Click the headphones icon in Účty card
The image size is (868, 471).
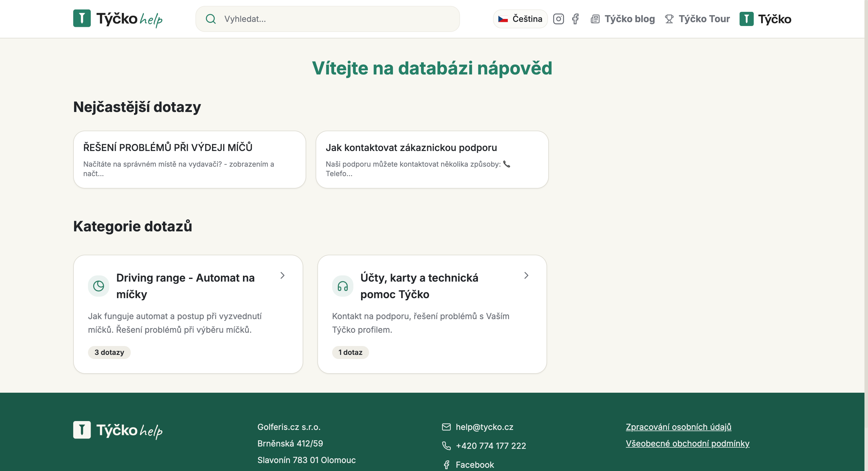coord(343,286)
